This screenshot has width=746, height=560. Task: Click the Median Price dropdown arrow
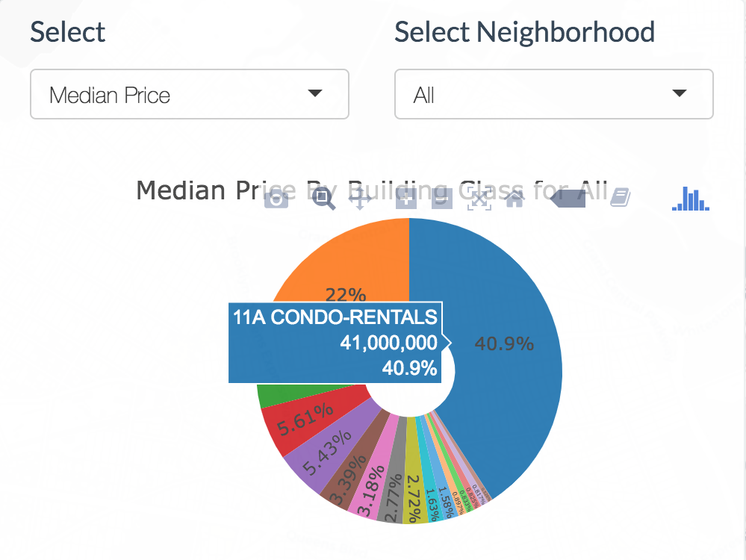[315, 93]
